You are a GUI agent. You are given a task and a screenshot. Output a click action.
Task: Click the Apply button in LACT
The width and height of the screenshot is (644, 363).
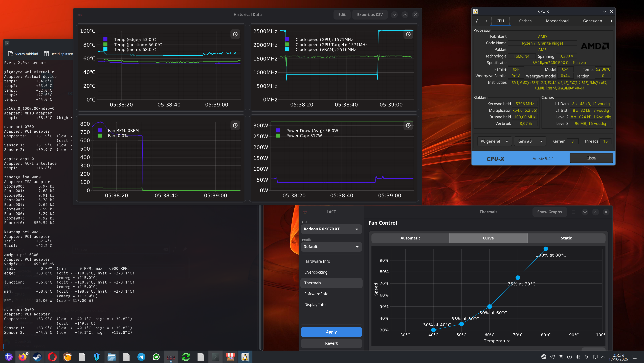(x=331, y=332)
